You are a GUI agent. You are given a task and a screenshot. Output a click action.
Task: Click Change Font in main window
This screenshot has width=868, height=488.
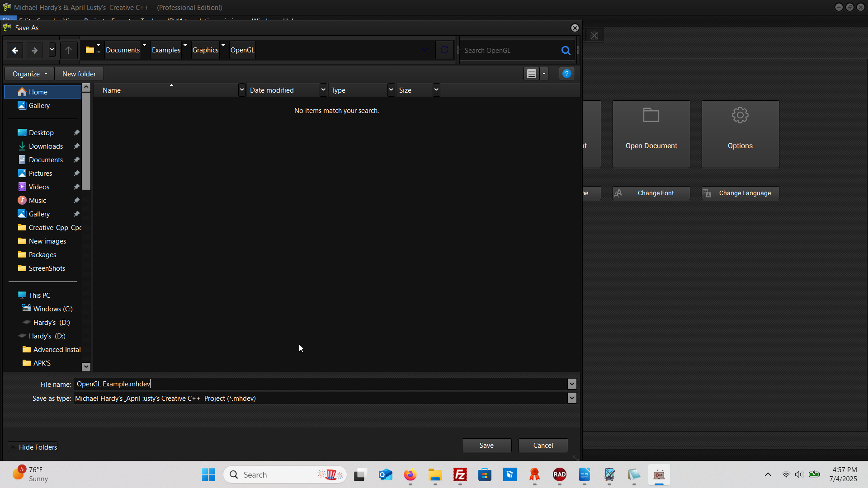click(x=651, y=193)
